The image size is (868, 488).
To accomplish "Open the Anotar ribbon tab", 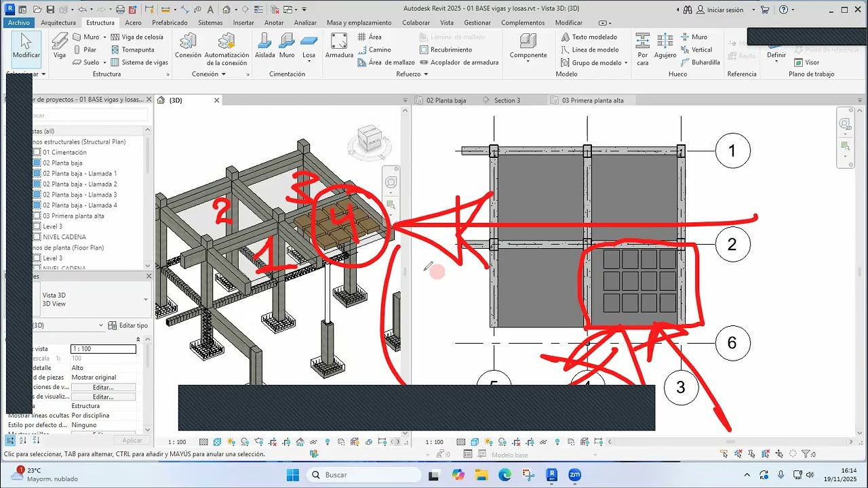I will [x=274, y=22].
